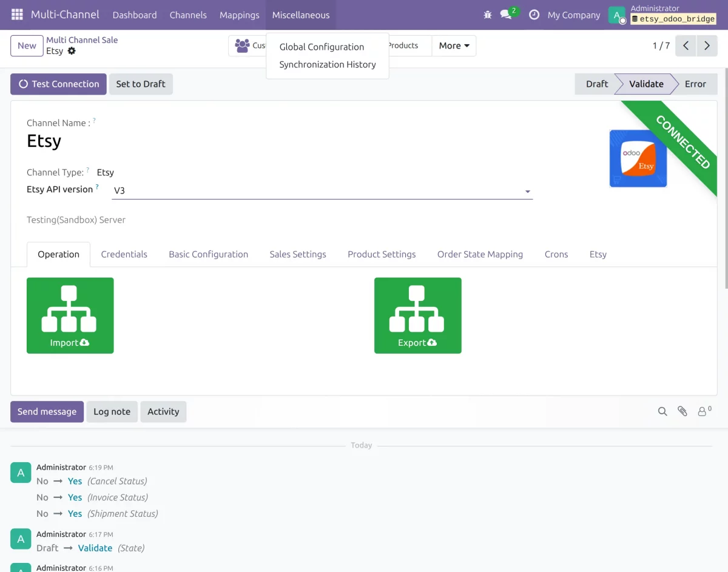Search messages with the magnifier icon
728x572 pixels.
(x=662, y=411)
